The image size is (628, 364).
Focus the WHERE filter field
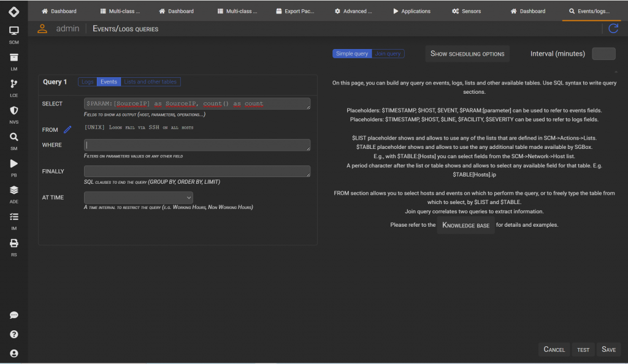point(197,145)
